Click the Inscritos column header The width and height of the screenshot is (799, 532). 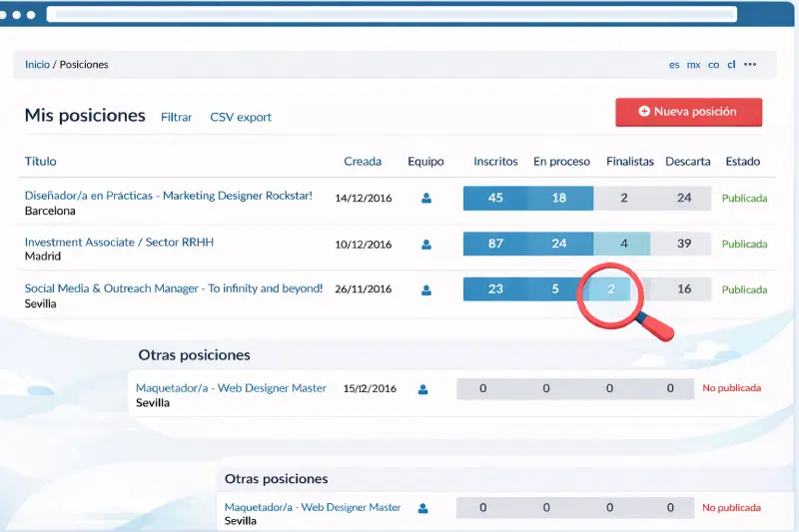tap(495, 162)
